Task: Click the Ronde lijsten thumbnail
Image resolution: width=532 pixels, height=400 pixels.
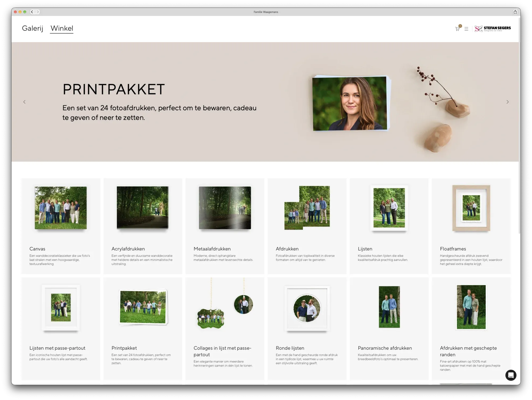Action: coord(307,308)
